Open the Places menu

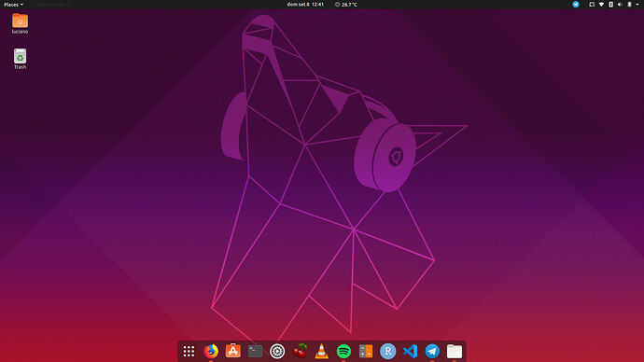tap(13, 5)
